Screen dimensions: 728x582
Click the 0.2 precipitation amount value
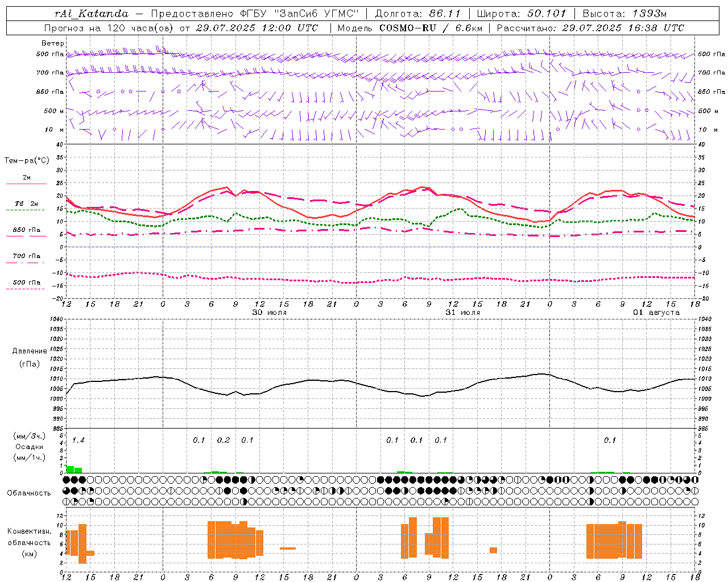224,440
